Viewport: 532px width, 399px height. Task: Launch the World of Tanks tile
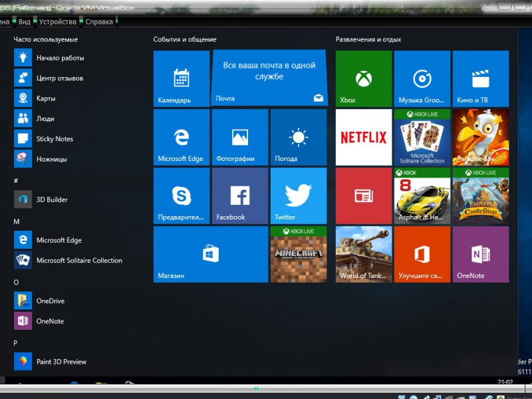click(364, 255)
